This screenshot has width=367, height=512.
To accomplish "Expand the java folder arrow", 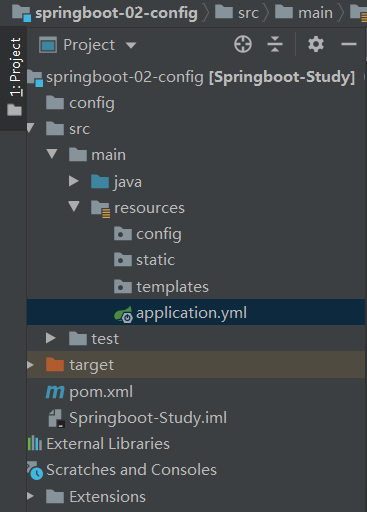I will (73, 181).
